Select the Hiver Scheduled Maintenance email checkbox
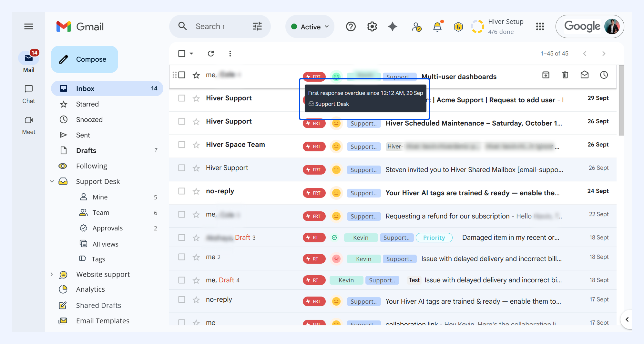Viewport: 644px width, 344px height. (x=182, y=121)
